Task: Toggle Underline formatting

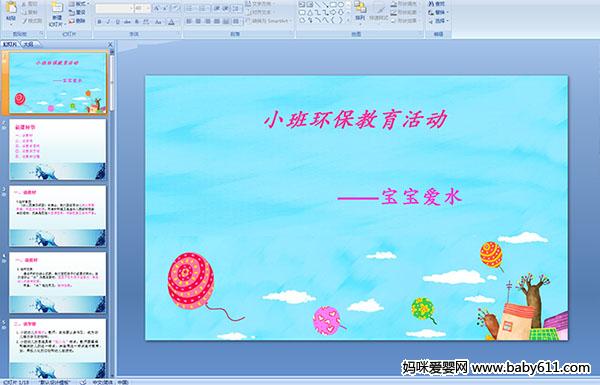Action: (x=117, y=22)
